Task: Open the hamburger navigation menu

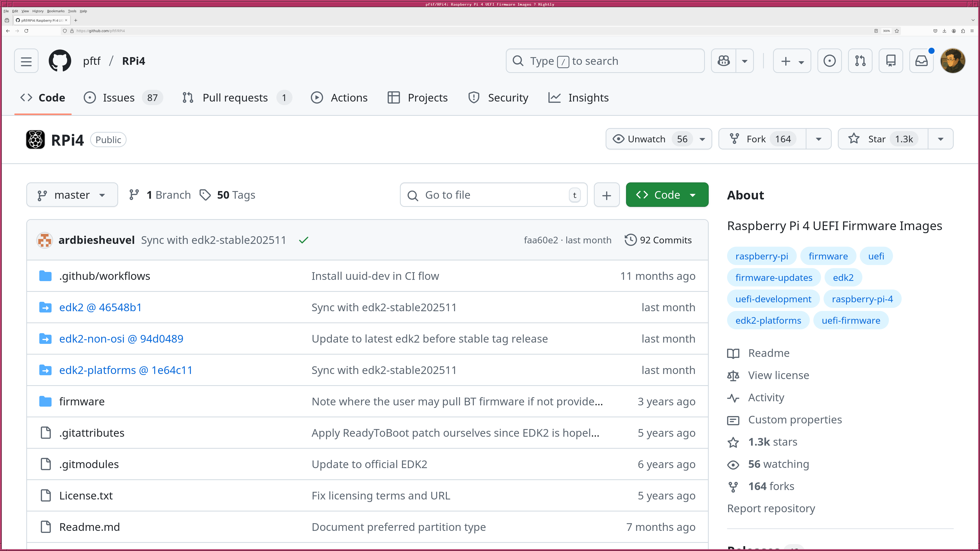Action: (x=26, y=61)
